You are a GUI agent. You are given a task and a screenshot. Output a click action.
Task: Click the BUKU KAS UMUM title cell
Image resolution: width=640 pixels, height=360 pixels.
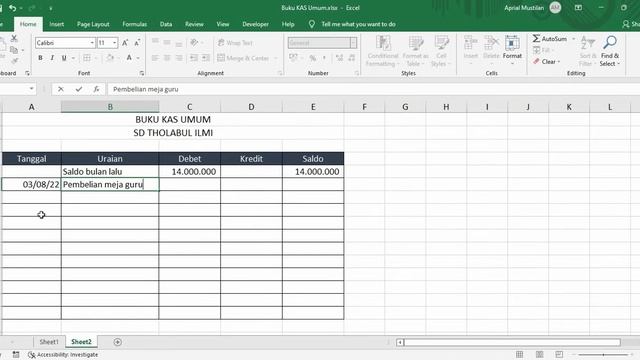tap(173, 120)
